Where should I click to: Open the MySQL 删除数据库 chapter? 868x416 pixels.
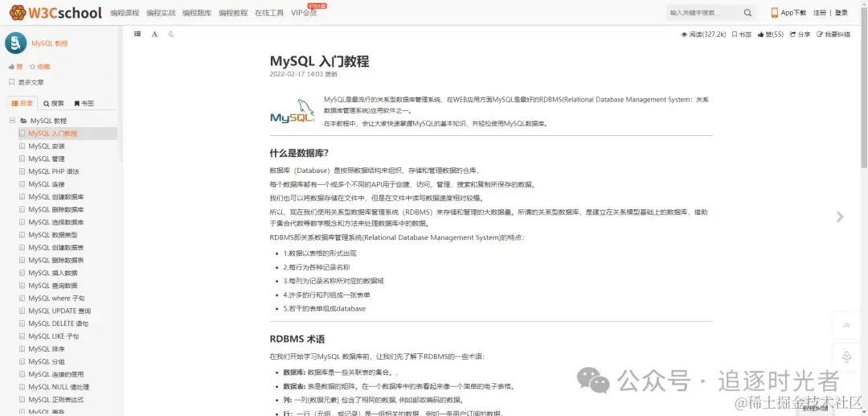point(56,210)
